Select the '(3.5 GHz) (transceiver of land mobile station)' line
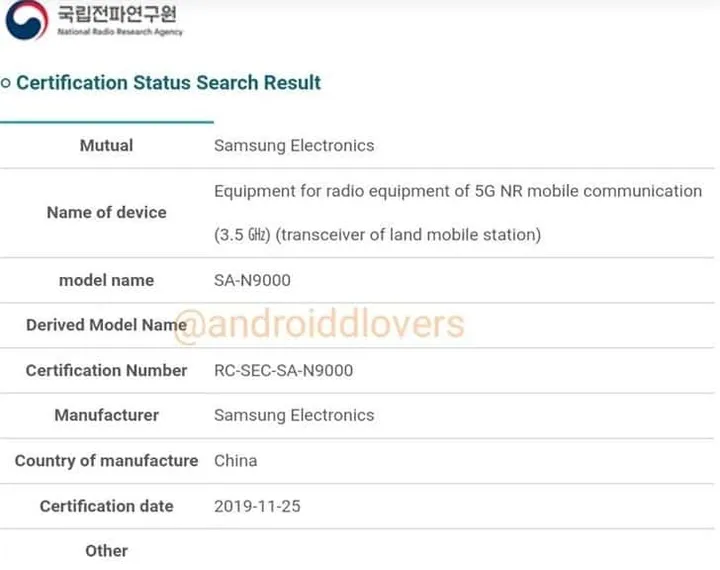The height and width of the screenshot is (570, 720). coord(377,235)
